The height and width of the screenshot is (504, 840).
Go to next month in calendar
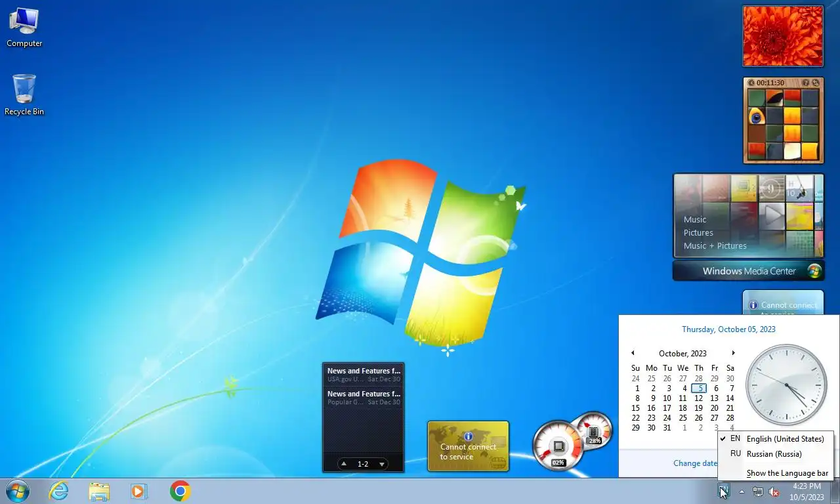click(733, 353)
